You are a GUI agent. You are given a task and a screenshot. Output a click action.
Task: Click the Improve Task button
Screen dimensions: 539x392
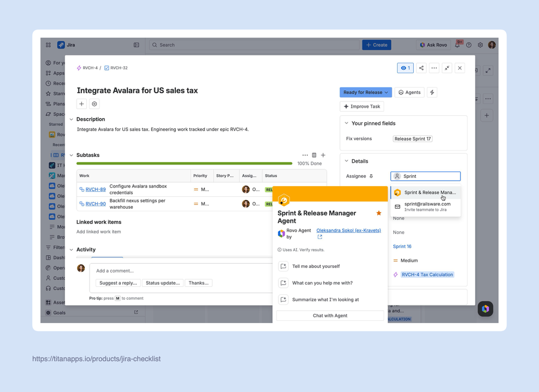click(361, 107)
